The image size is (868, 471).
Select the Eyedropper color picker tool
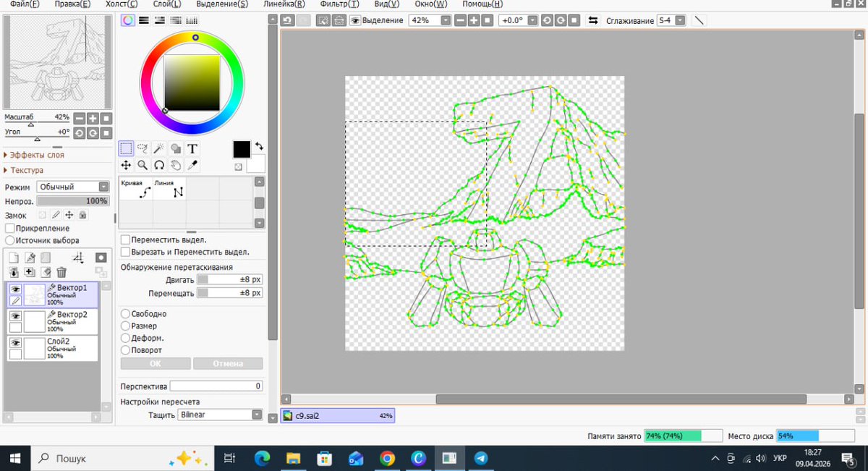[x=192, y=166]
